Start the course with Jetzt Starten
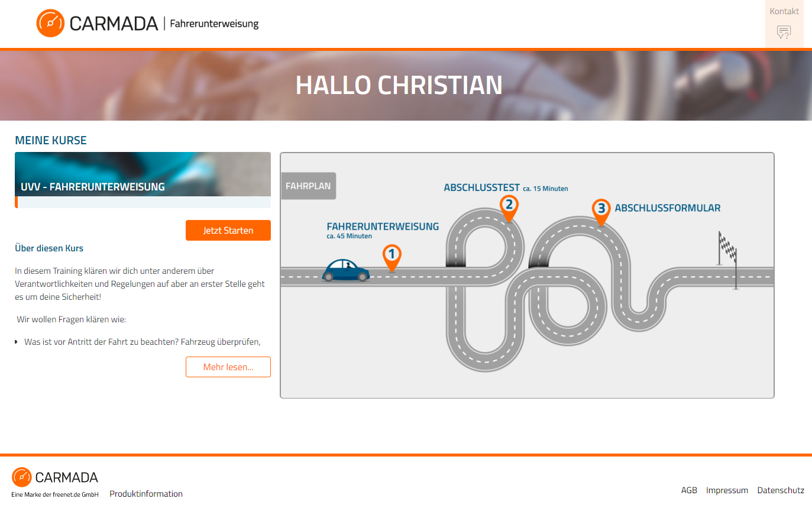The image size is (812, 505). (228, 231)
